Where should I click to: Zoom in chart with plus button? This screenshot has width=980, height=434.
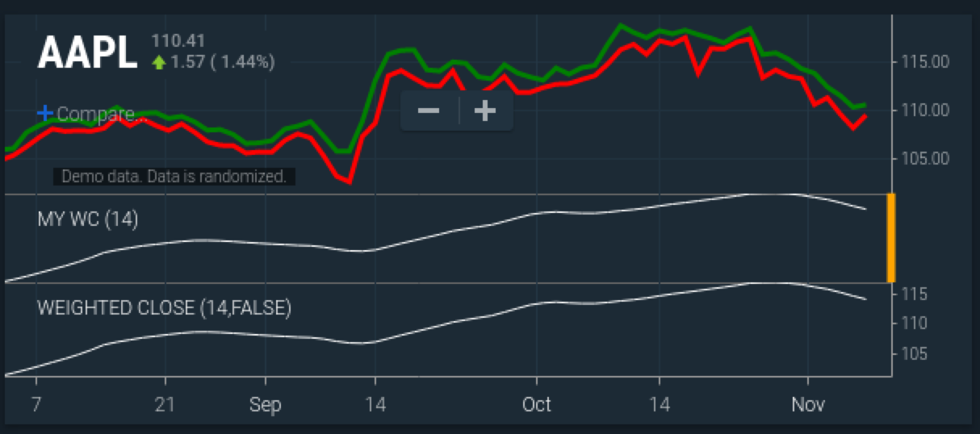point(484,111)
